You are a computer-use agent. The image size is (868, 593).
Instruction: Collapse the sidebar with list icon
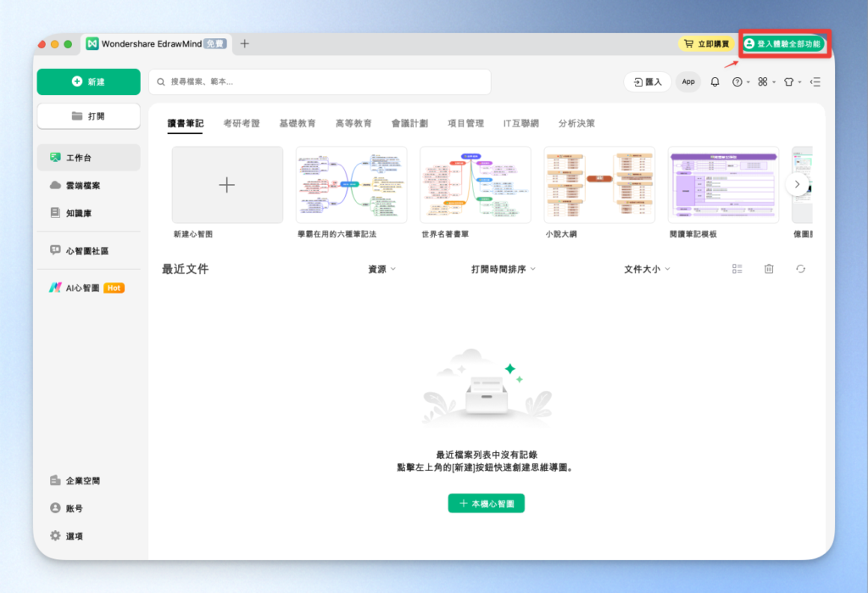[x=815, y=82]
